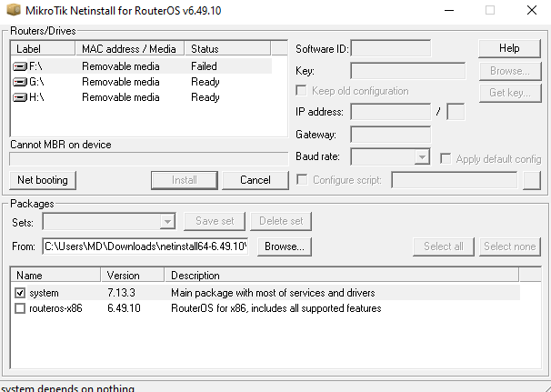
Task: Click 'RouterOS for x86' description text
Action: click(276, 308)
